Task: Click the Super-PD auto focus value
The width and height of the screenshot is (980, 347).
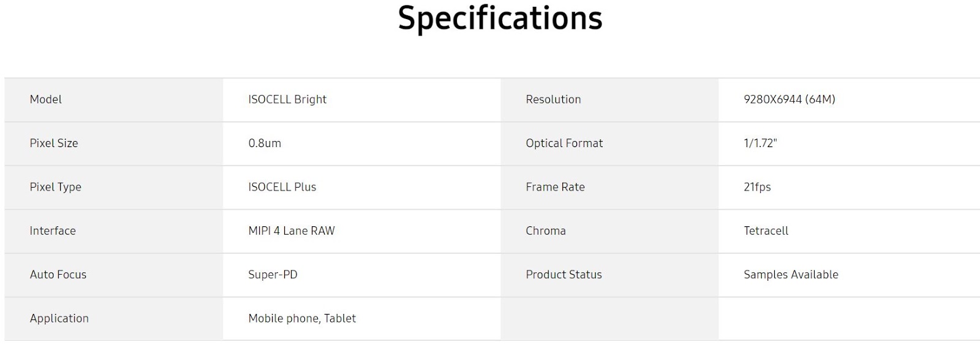Action: pyautogui.click(x=273, y=275)
